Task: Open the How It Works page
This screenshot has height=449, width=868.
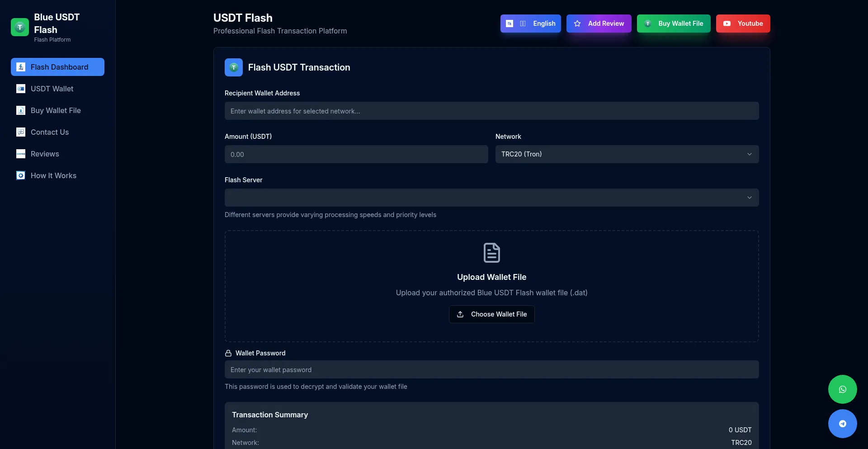Action: 58,175
